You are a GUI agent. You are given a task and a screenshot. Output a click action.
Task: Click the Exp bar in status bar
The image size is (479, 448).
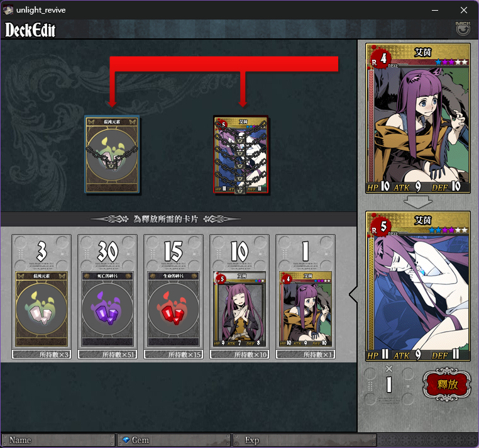point(305,440)
